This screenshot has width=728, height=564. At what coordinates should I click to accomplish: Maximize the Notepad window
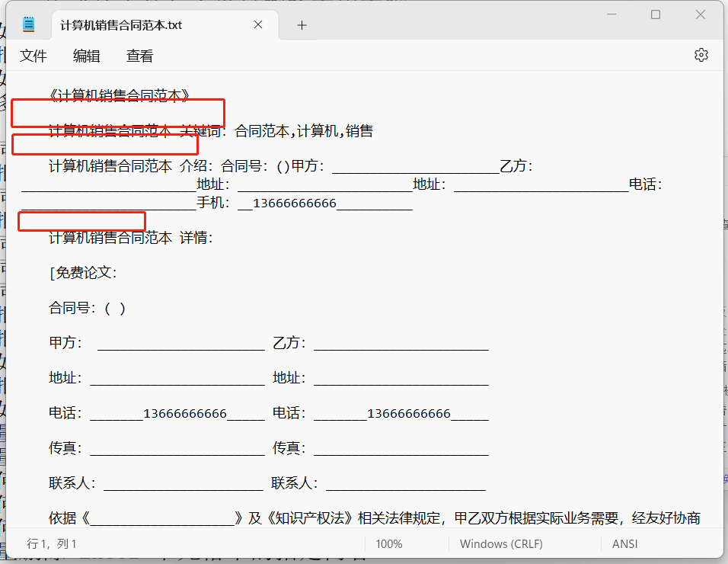coord(656,14)
